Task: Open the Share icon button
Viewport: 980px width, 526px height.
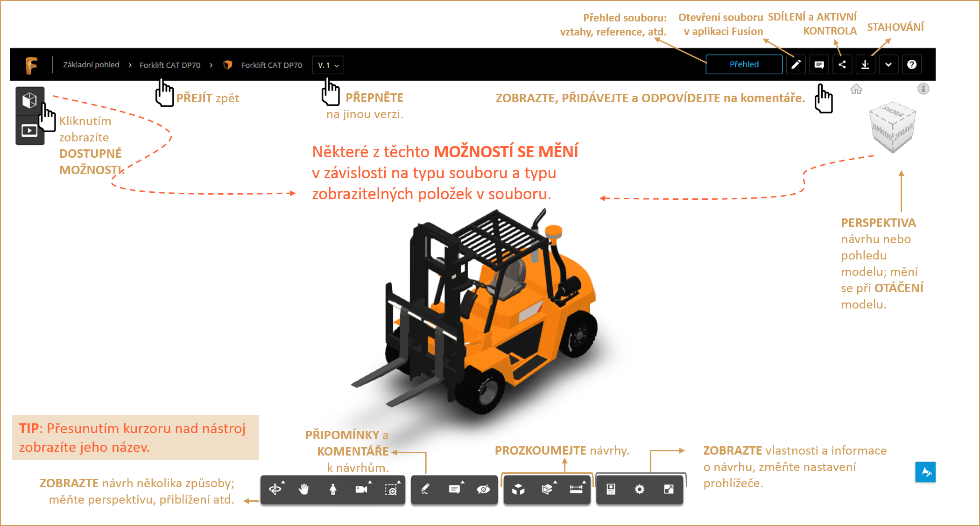Action: tap(842, 65)
